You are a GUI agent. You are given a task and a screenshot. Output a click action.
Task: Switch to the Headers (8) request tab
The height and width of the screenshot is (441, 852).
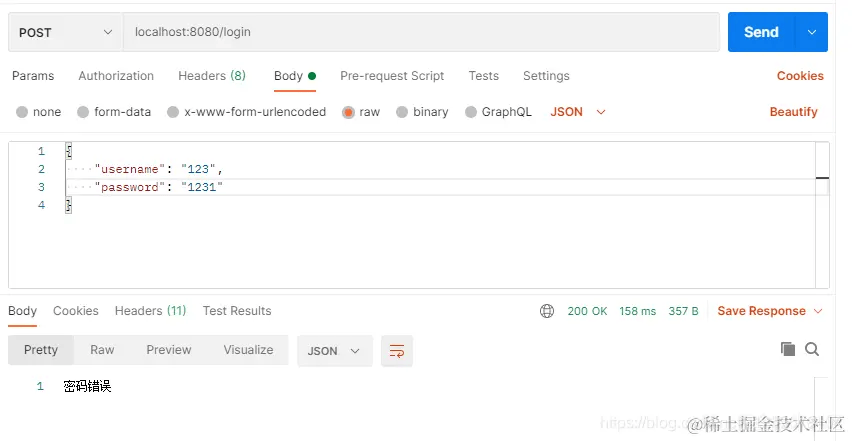pos(211,76)
